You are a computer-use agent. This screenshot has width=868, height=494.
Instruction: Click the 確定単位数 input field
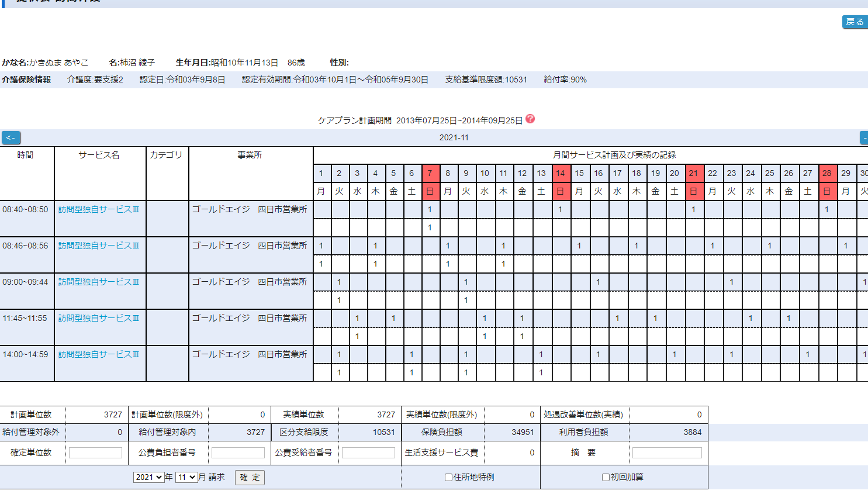click(x=95, y=452)
